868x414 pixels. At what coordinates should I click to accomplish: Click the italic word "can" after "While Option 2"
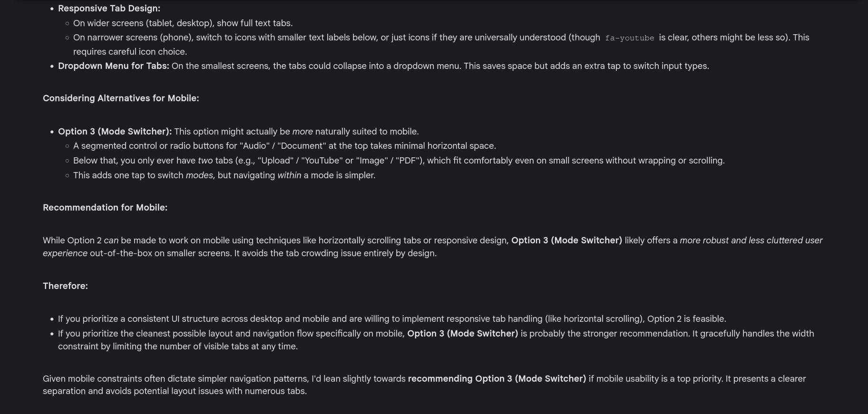click(x=111, y=241)
